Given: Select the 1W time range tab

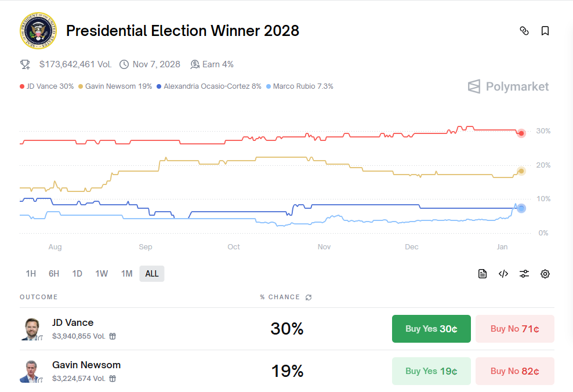Looking at the screenshot, I should tap(101, 273).
